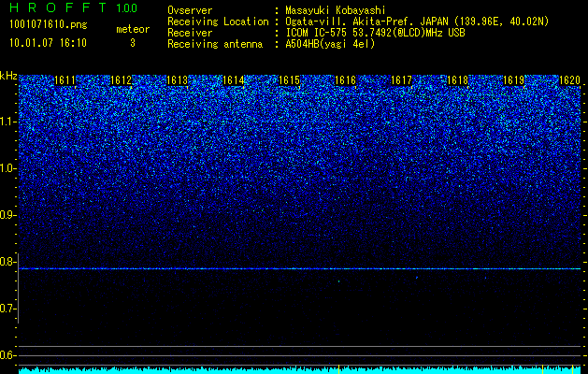Click the 1613 time marker

coord(177,80)
